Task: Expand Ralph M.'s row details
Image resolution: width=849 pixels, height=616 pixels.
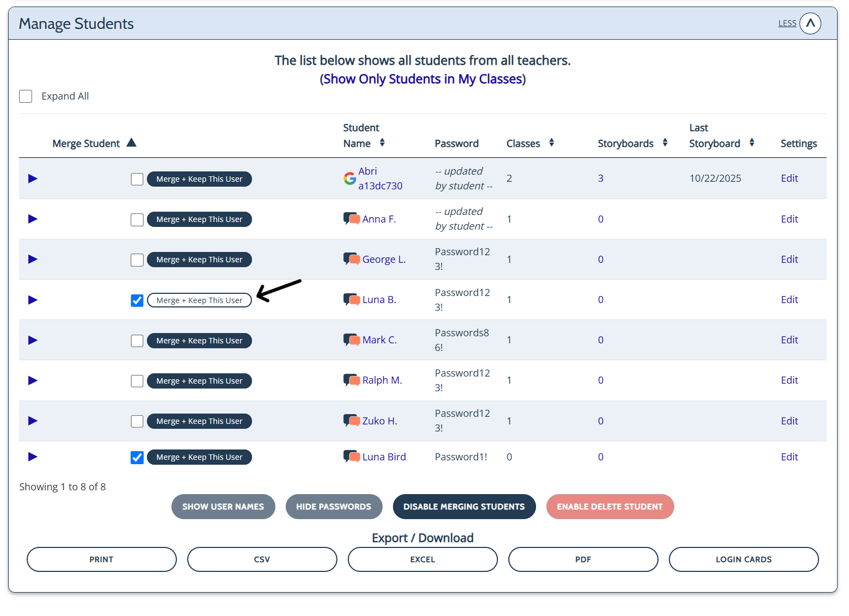Action: point(33,380)
